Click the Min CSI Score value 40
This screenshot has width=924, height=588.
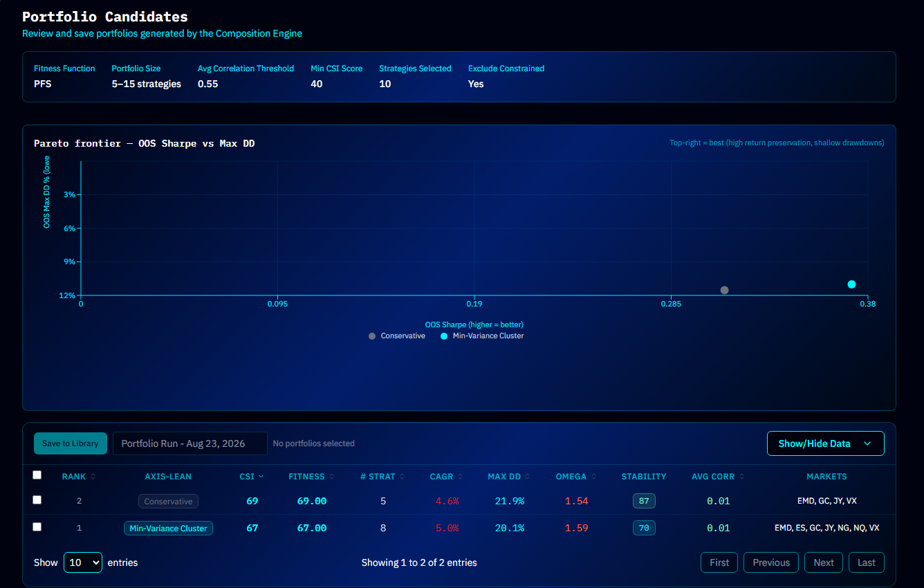[317, 84]
